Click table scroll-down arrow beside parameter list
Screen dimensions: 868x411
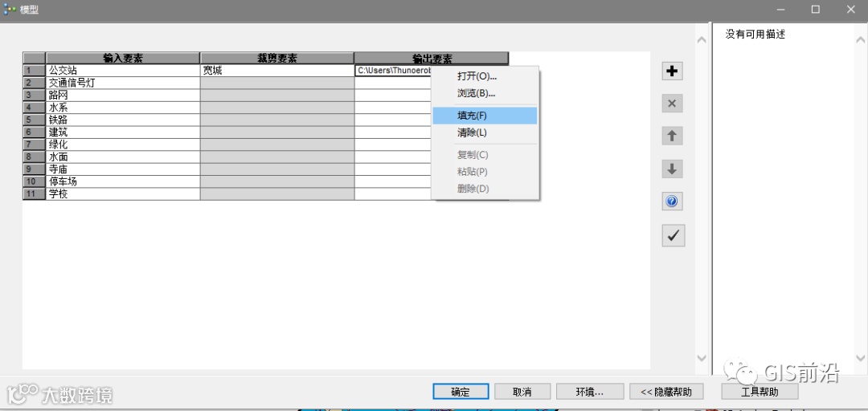point(702,358)
